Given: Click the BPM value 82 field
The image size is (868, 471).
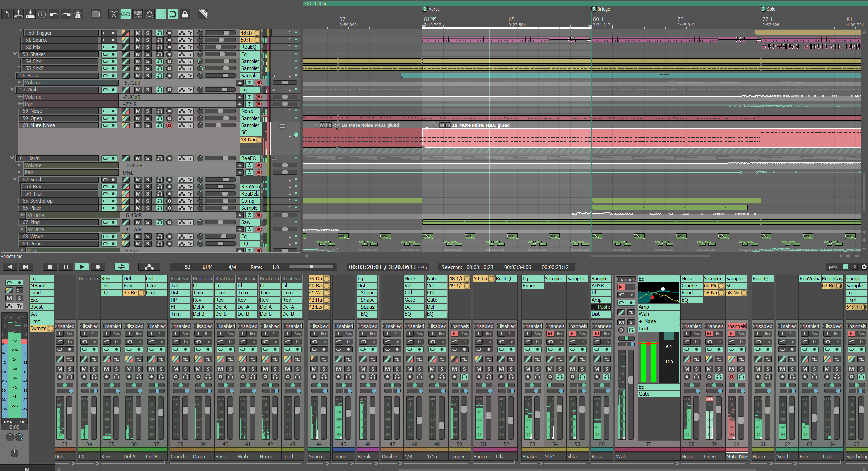Looking at the screenshot, I should (x=188, y=267).
